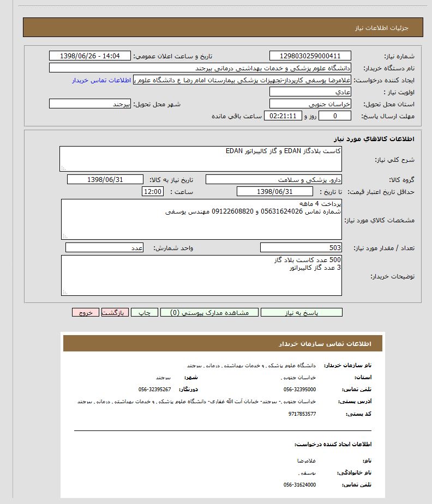Select the unit of measure field 'عدد'
Viewport: 432px width, 504px height.
(105, 248)
